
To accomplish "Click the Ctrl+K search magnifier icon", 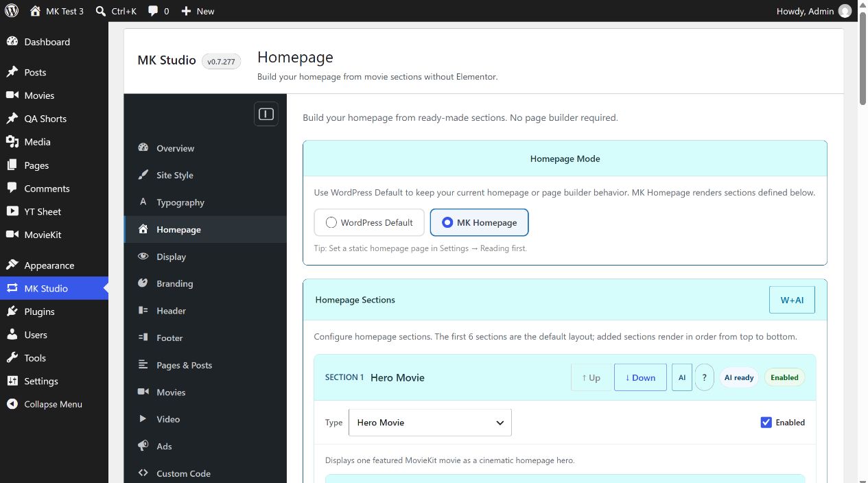I will [101, 11].
